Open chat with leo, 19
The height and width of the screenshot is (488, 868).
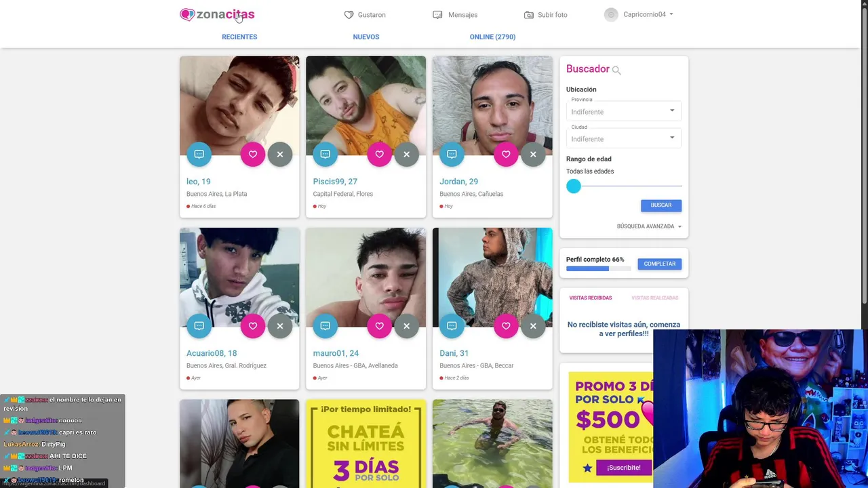pos(199,155)
